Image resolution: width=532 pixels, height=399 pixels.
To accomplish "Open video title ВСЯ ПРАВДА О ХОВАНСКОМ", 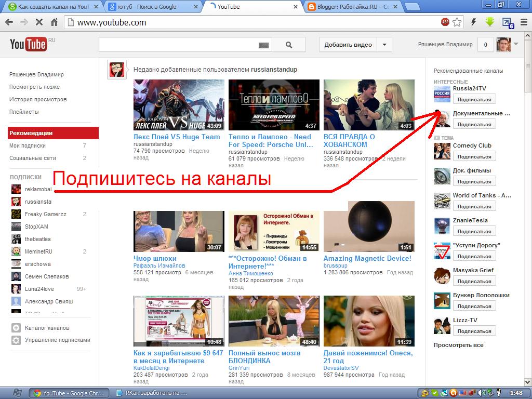I will [x=350, y=140].
